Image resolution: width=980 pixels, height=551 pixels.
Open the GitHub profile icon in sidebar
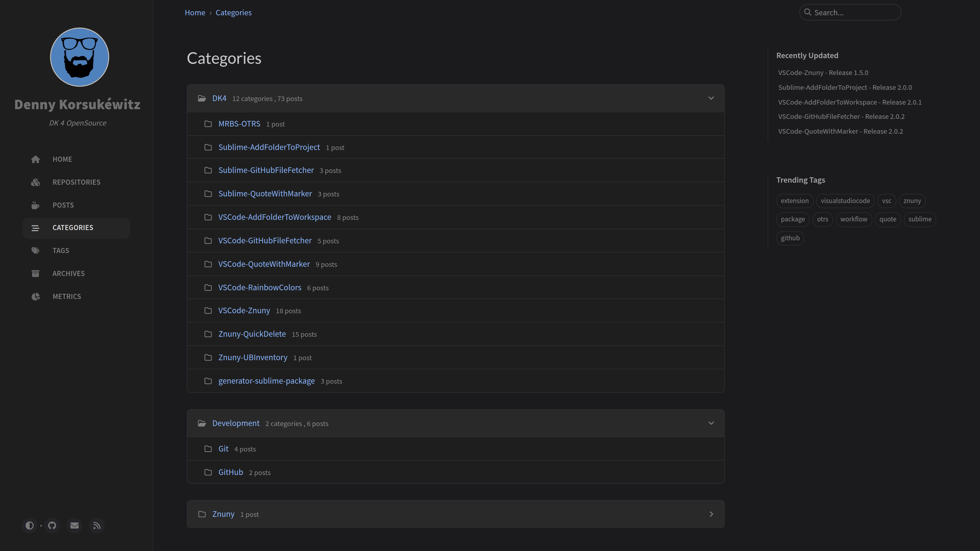[x=52, y=525]
